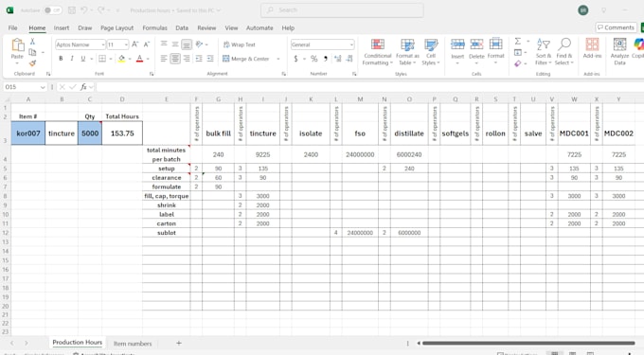Click the Copy icon

click(32, 52)
